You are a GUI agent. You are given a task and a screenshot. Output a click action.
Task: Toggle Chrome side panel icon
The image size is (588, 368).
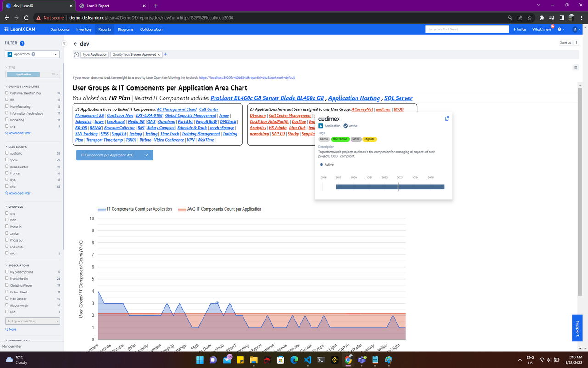point(561,18)
